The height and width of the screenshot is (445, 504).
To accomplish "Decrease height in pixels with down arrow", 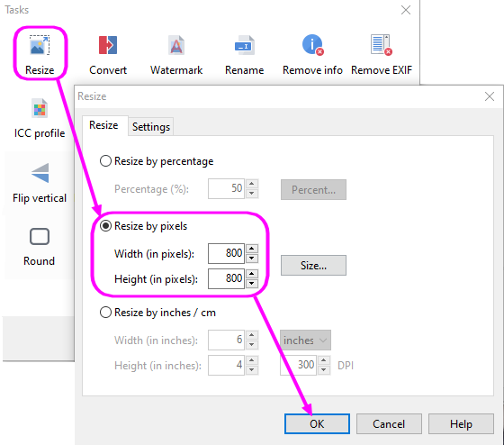I will tap(252, 284).
